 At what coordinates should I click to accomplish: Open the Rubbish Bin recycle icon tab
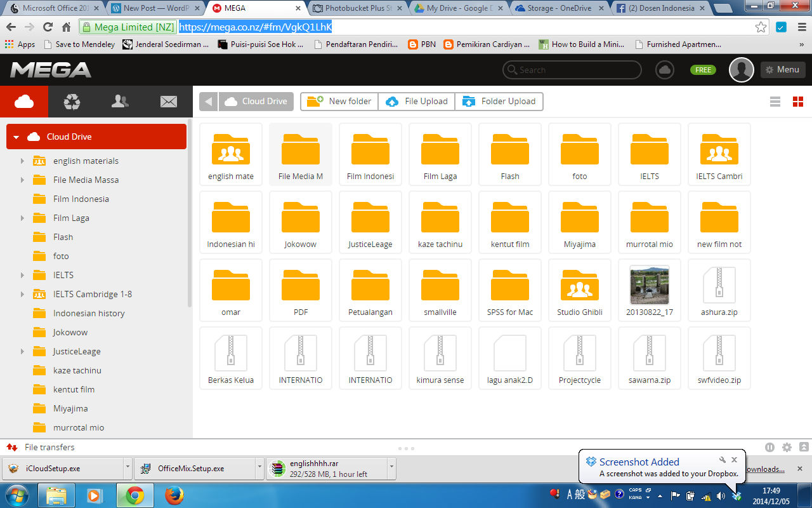[72, 102]
